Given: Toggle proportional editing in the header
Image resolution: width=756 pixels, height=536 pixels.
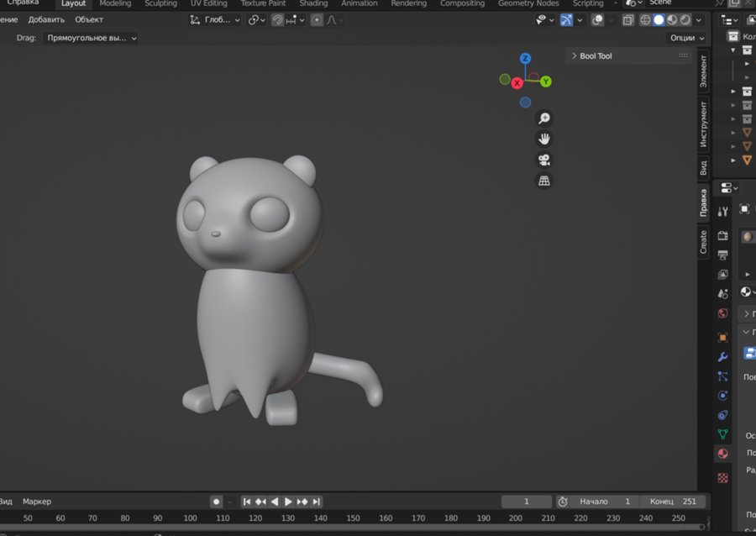Looking at the screenshot, I should 317,19.
